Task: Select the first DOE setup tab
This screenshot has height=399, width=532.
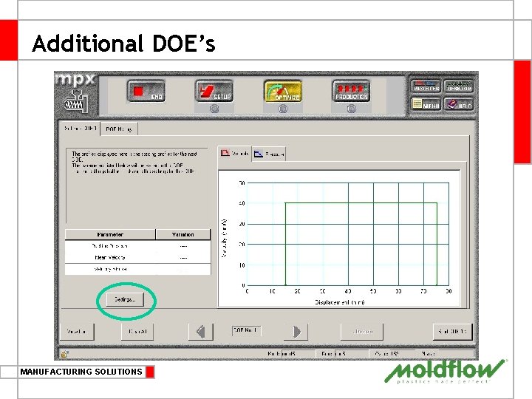Action: (x=80, y=129)
